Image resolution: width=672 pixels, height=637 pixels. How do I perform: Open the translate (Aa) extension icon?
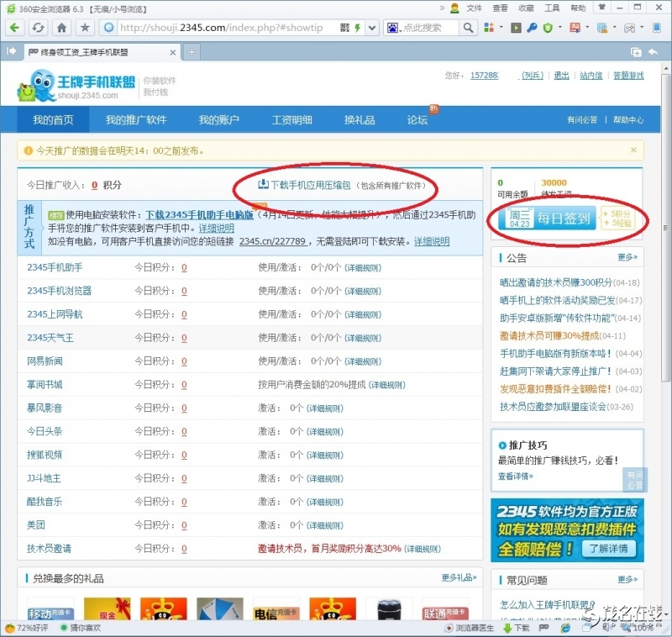click(576, 27)
